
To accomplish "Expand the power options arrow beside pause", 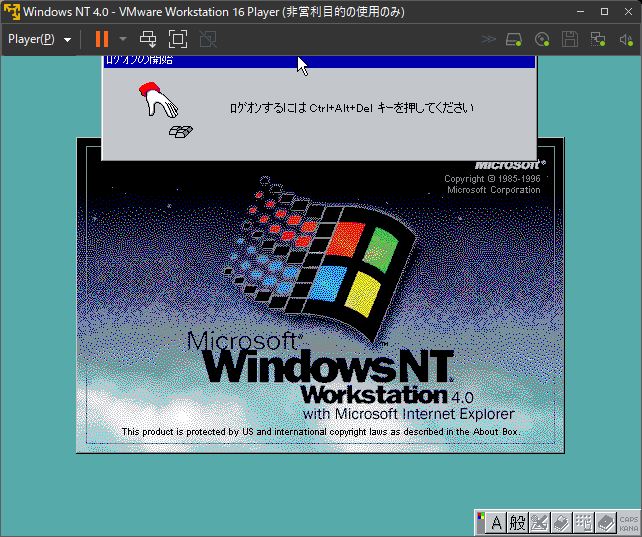I will [x=123, y=39].
